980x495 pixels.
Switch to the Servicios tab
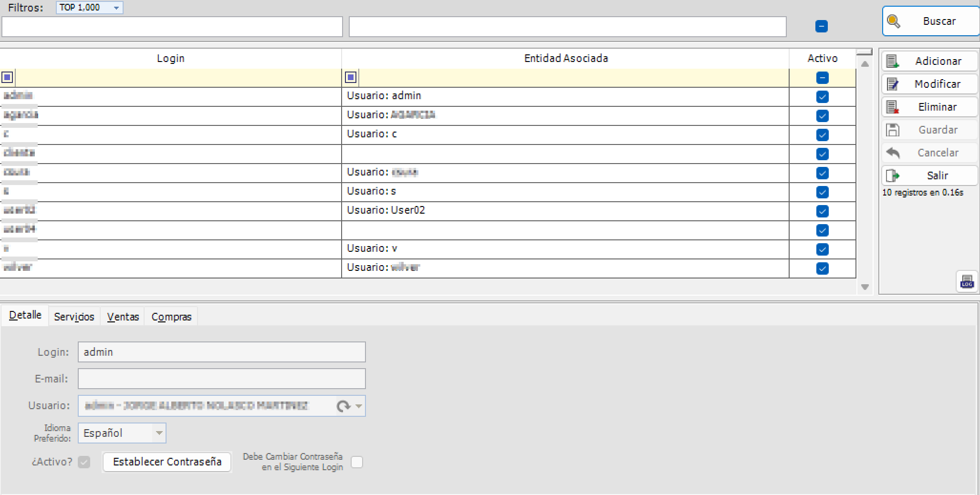74,316
